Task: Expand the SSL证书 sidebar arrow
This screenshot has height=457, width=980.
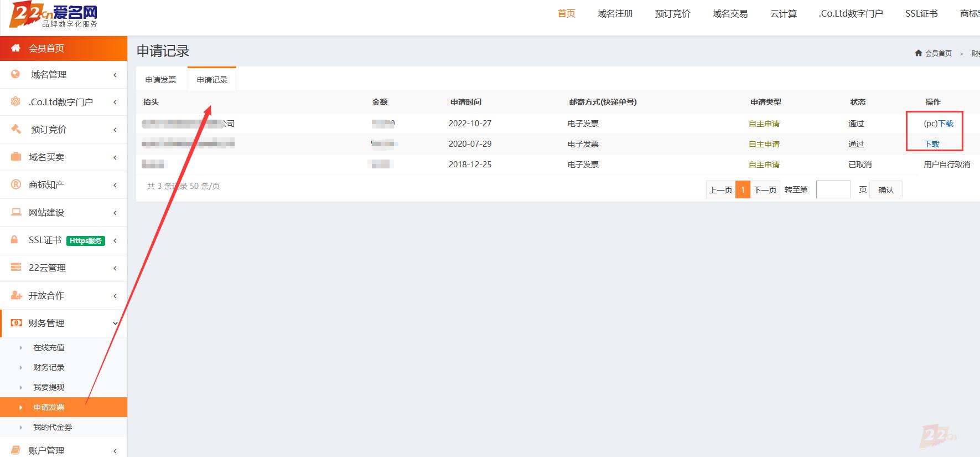Action: click(115, 240)
